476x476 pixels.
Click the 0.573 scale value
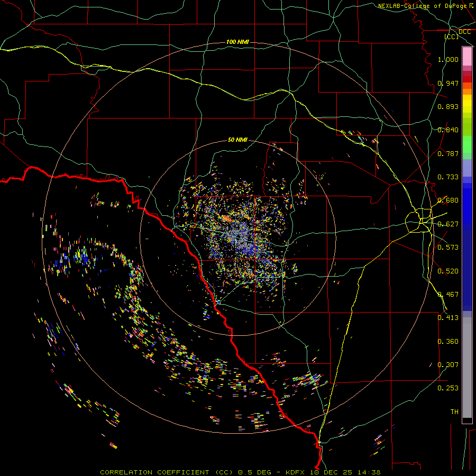tap(448, 248)
